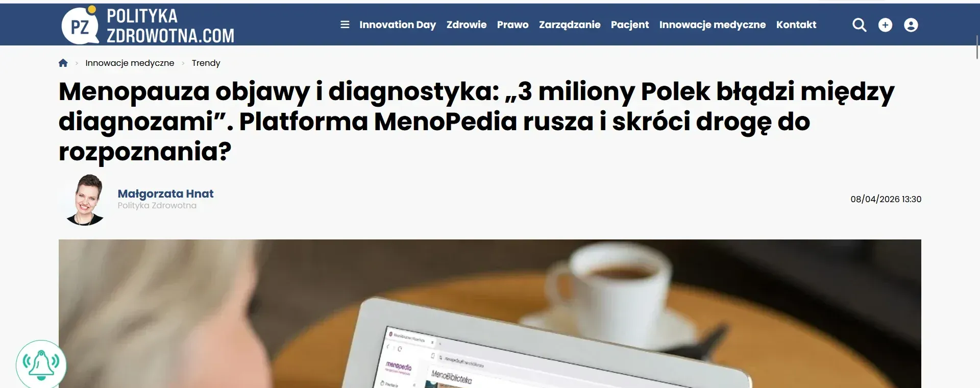Click the Trendy breadcrumb link

pos(206,63)
